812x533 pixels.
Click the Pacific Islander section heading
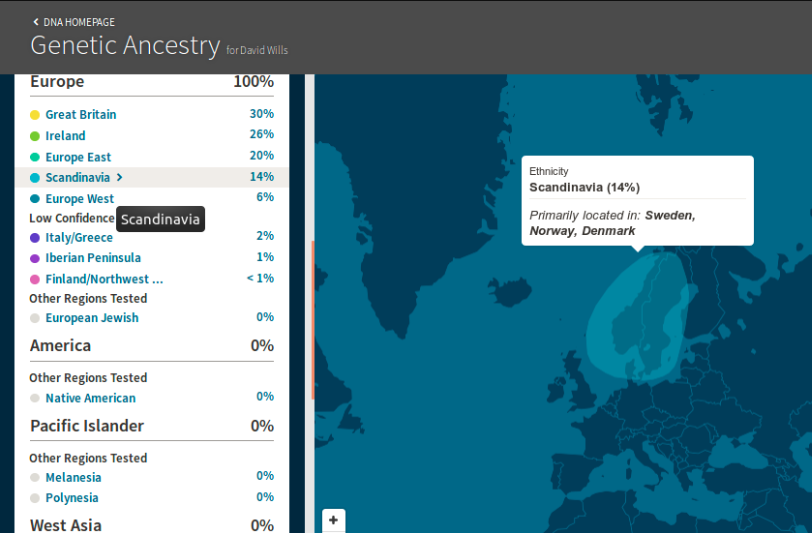click(87, 426)
